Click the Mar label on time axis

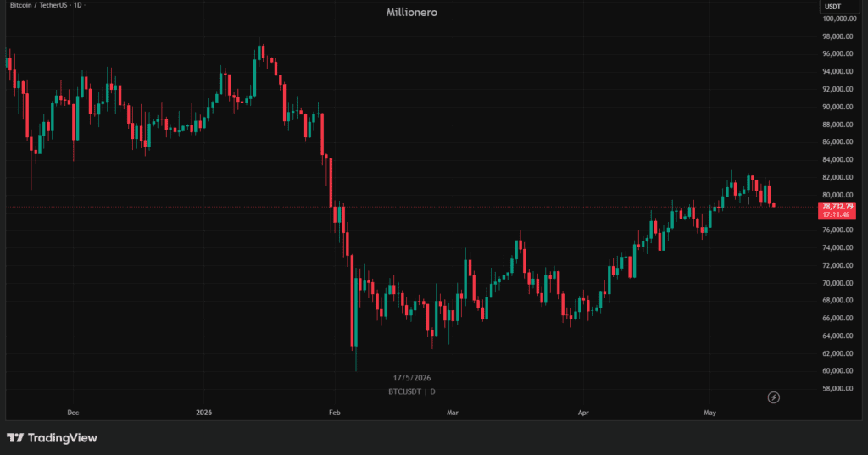tap(453, 413)
